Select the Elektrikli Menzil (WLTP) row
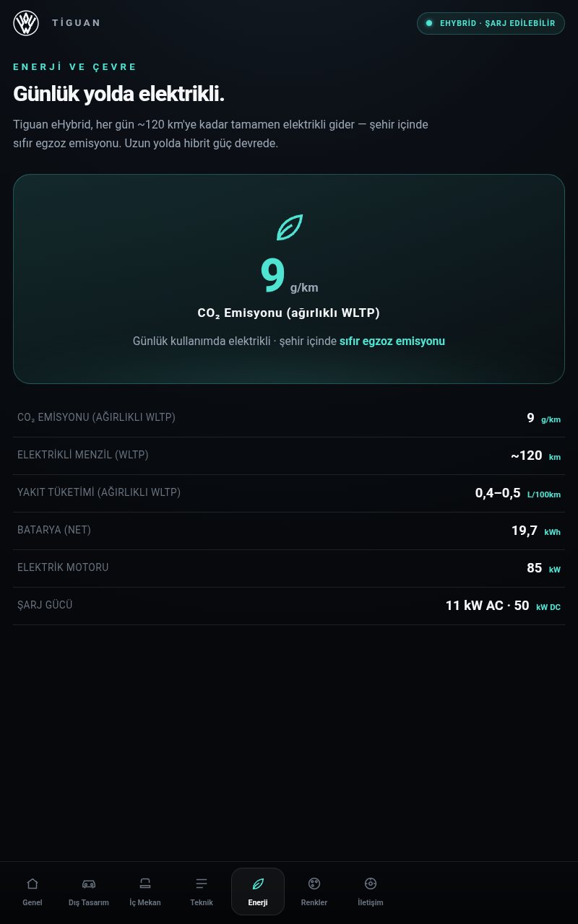 (289, 456)
